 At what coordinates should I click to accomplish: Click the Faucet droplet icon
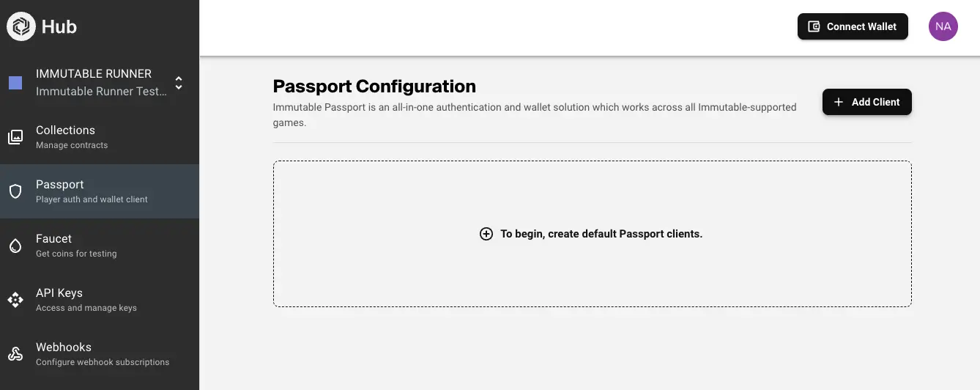pos(15,246)
